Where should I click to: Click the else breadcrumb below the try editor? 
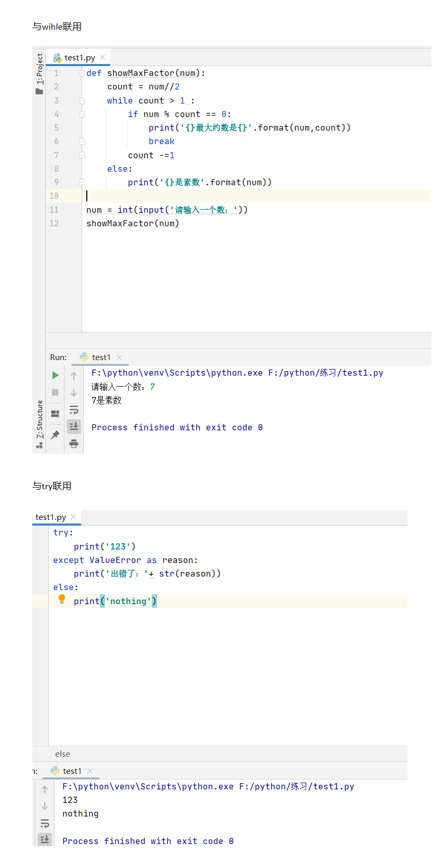click(62, 754)
